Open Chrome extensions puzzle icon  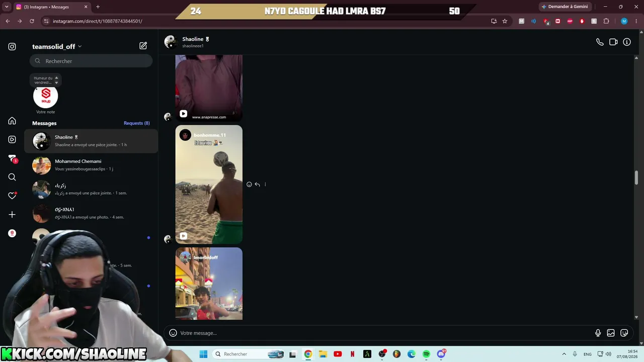pos(606,21)
